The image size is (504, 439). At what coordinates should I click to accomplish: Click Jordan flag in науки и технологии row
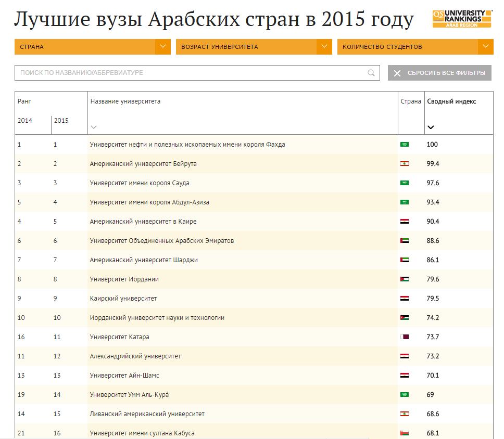pos(405,318)
